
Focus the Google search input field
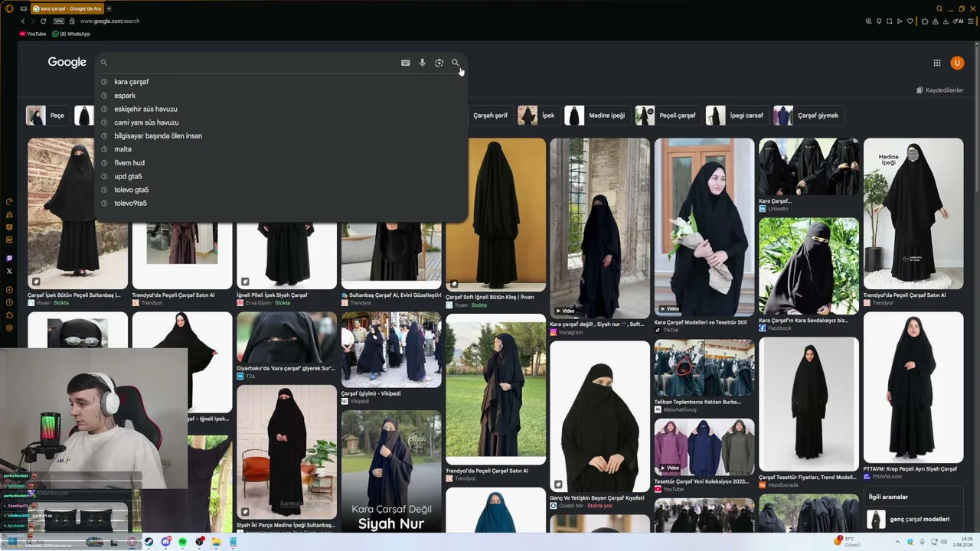(x=253, y=63)
